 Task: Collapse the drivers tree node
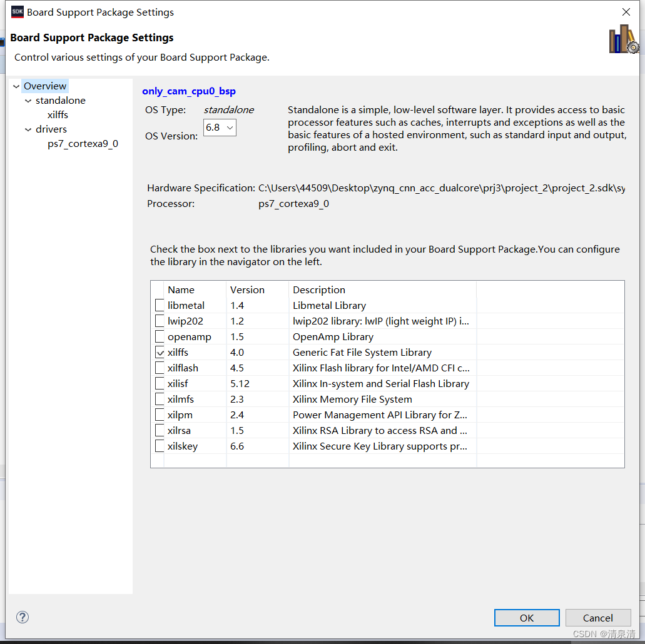click(x=28, y=129)
